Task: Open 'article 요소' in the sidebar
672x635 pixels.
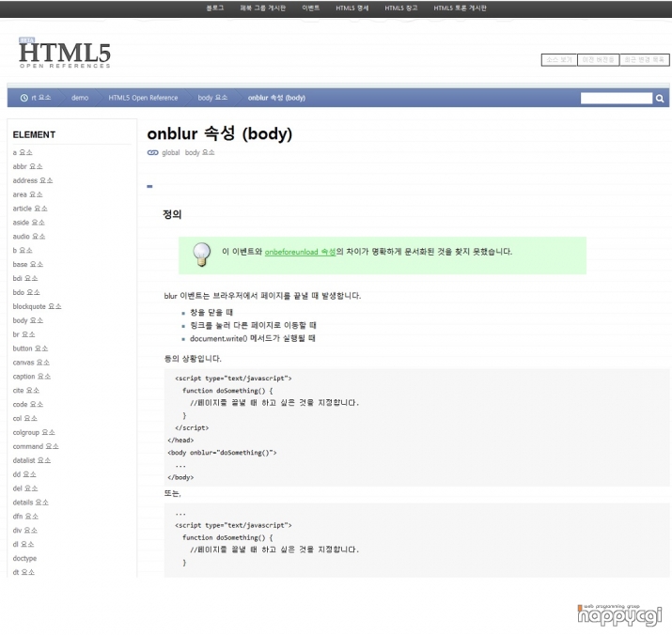Action: coord(30,209)
